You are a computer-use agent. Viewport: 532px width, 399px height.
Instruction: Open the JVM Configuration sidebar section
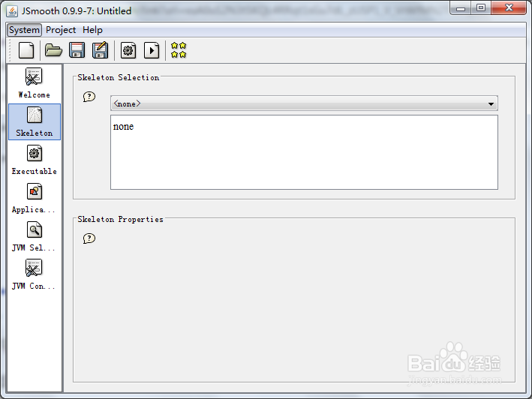(35, 275)
